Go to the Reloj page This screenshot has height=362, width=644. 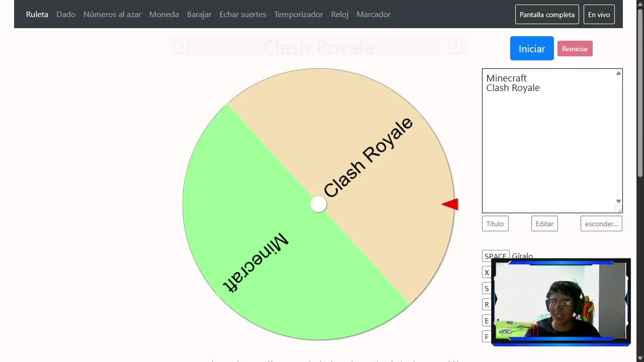pyautogui.click(x=340, y=15)
